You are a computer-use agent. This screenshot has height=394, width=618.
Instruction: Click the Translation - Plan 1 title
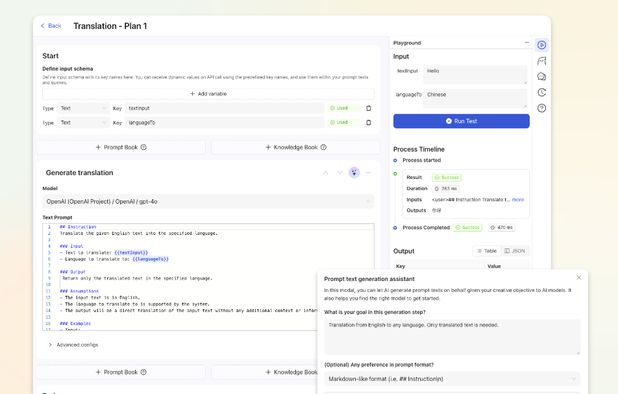[x=110, y=26]
